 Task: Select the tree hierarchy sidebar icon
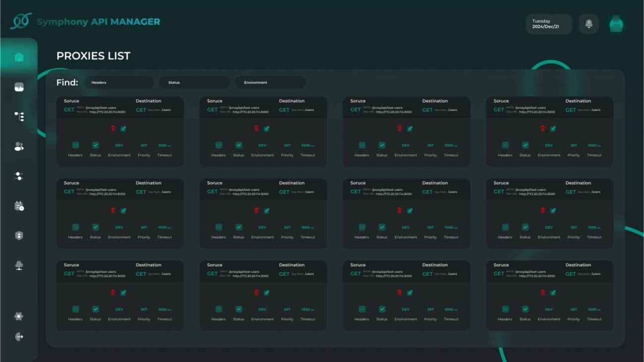[x=19, y=116]
